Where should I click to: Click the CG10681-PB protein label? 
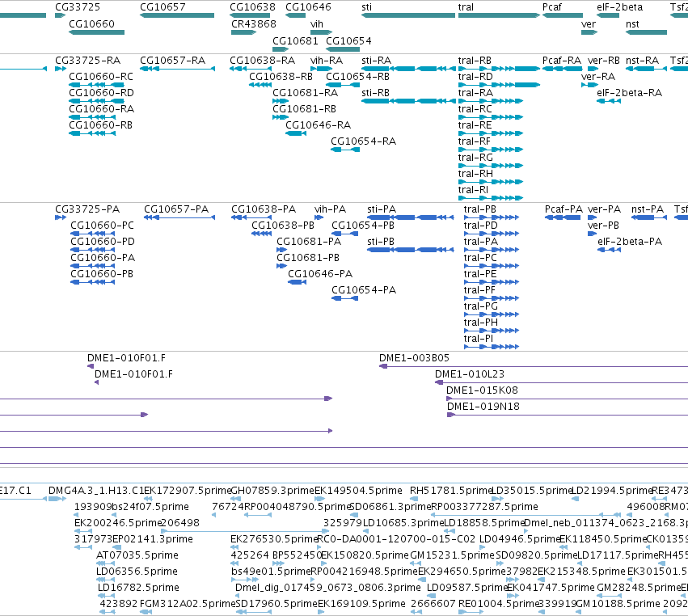(x=308, y=258)
